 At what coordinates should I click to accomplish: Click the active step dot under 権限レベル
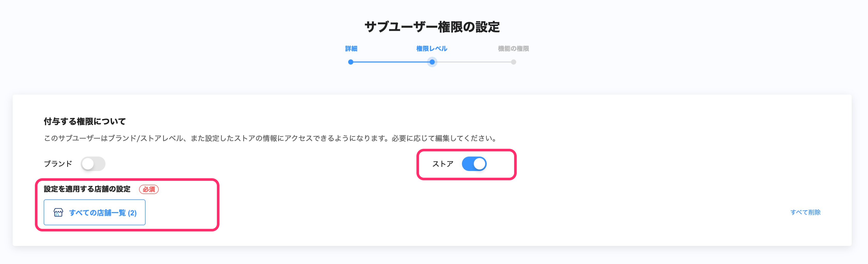[x=432, y=62]
